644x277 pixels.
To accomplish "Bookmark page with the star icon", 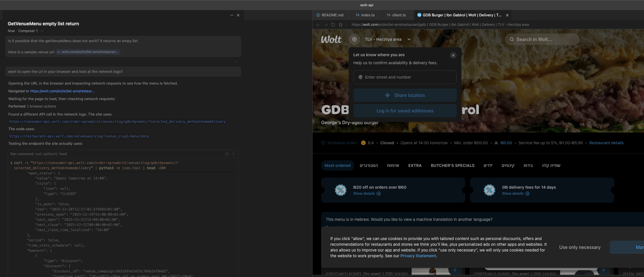I will point(341,25).
